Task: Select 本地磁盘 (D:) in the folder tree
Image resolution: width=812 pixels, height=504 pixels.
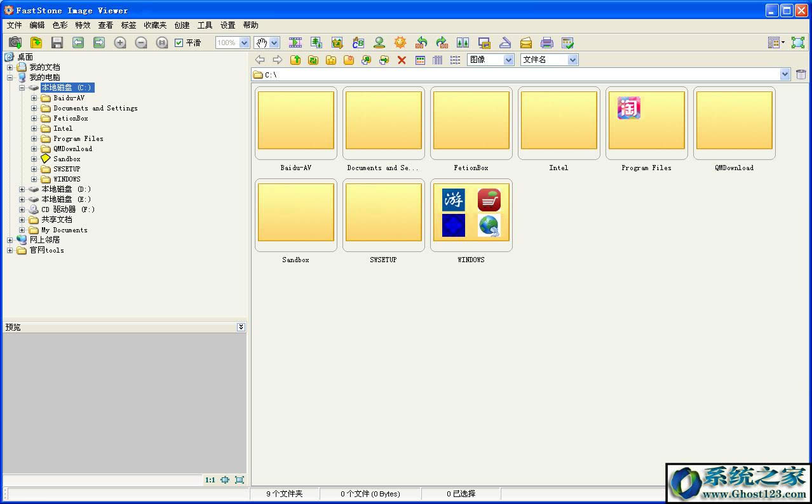Action: click(66, 189)
